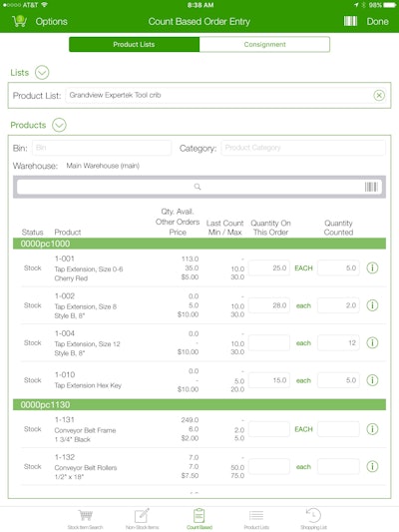Open info for product 1-132
The image size is (399, 532).
(x=372, y=466)
